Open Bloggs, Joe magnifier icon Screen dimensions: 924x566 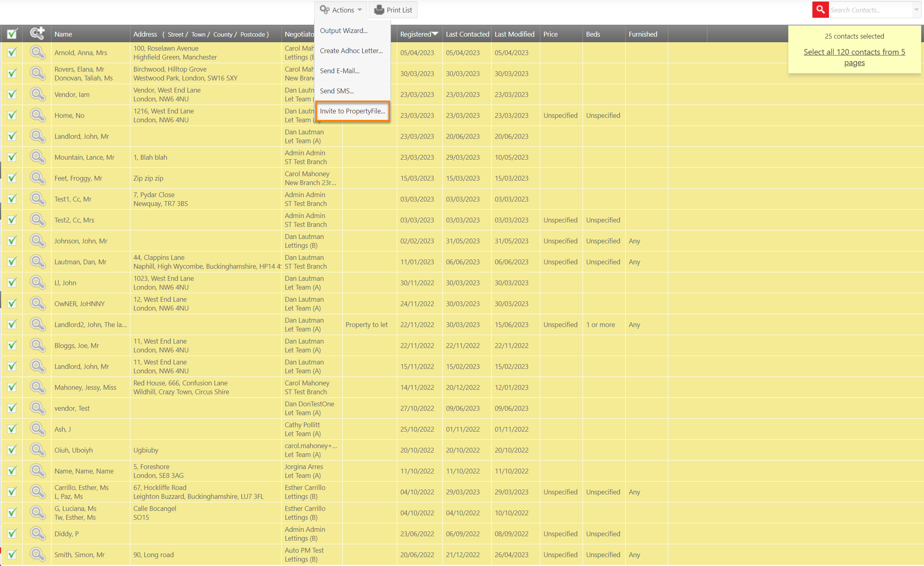pos(37,346)
